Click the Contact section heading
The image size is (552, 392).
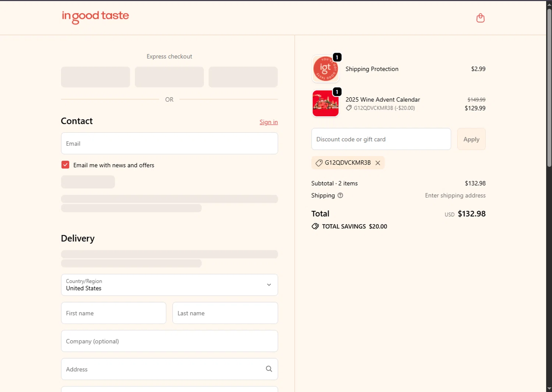click(x=77, y=121)
